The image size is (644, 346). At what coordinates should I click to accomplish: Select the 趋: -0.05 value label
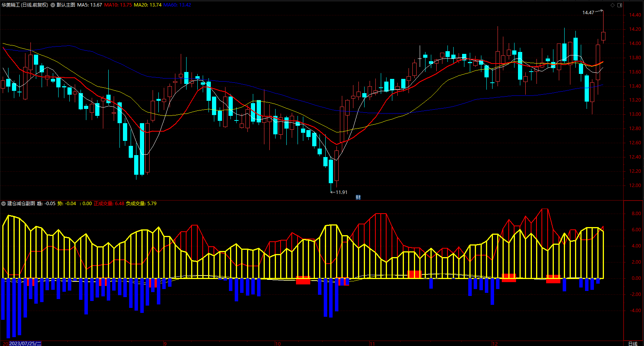(x=46, y=204)
